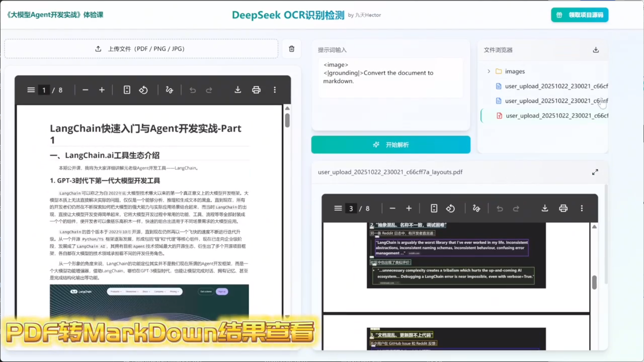Click DeepSeek OCR识别检测 title
The height and width of the screenshot is (362, 644).
pos(288,15)
